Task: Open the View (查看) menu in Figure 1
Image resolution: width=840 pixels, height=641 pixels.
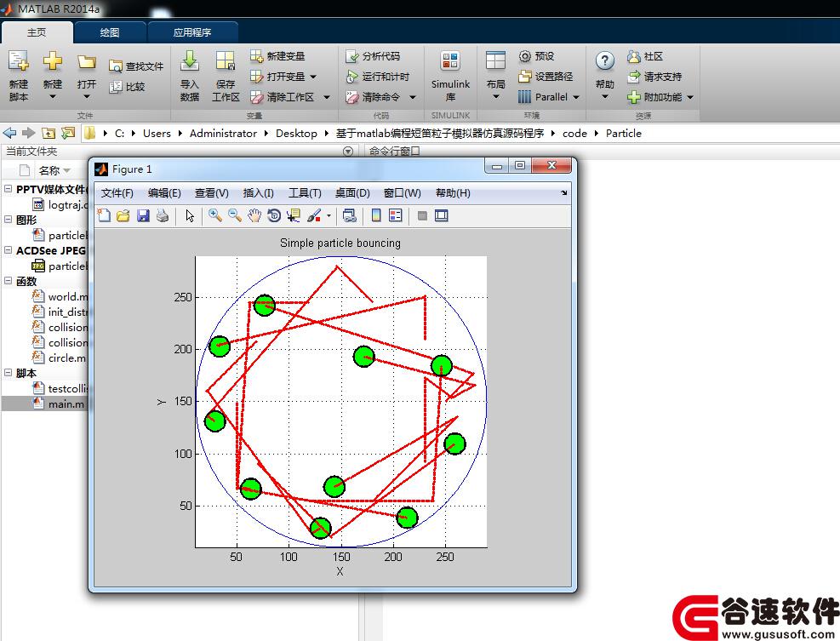Action: 212,193
